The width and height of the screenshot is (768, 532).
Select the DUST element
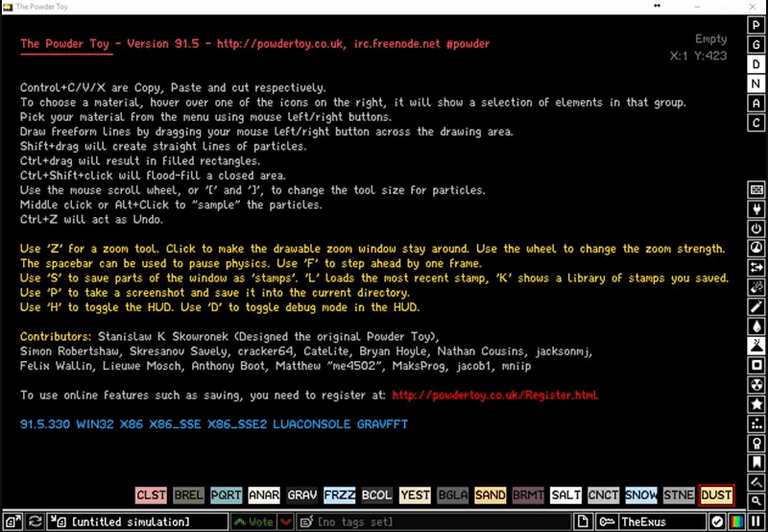(x=716, y=496)
